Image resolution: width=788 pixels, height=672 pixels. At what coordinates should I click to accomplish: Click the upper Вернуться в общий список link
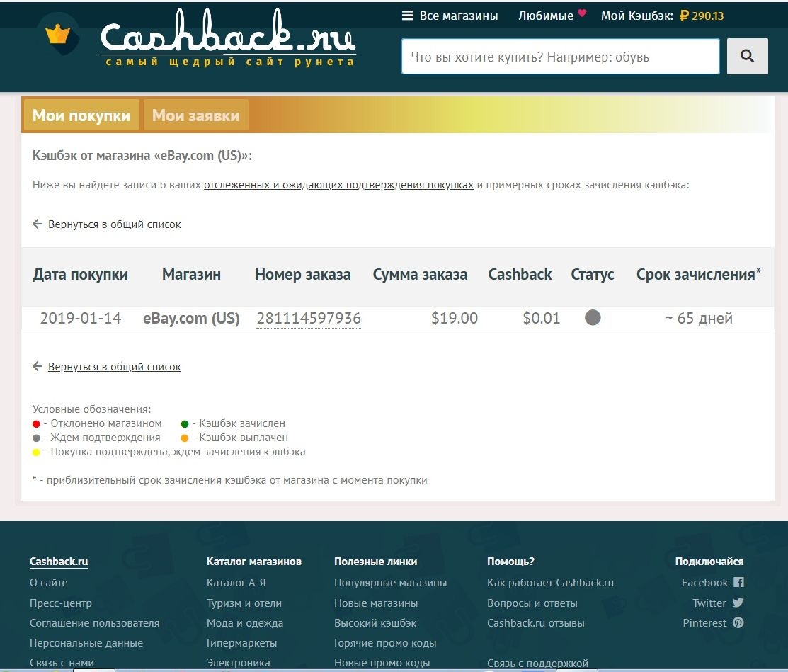click(x=115, y=224)
